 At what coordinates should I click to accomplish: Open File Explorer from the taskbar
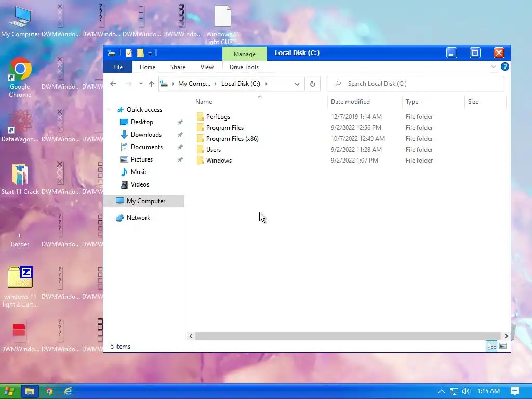30,391
